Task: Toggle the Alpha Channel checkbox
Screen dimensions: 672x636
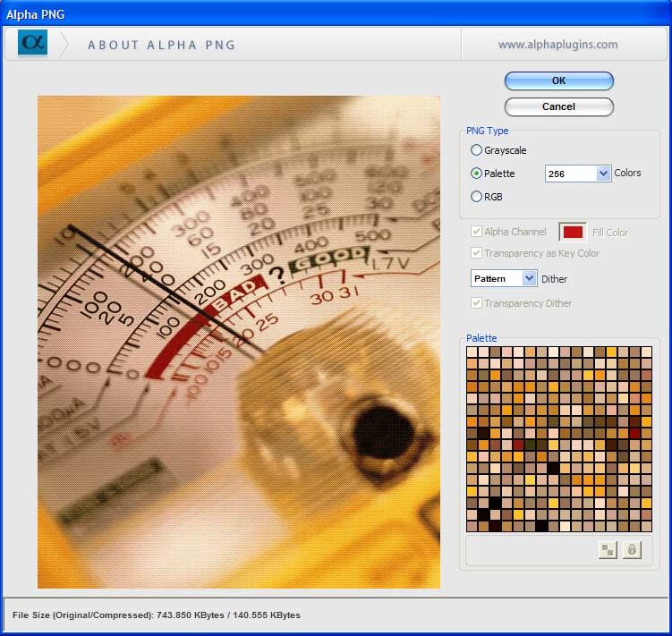Action: pos(476,232)
